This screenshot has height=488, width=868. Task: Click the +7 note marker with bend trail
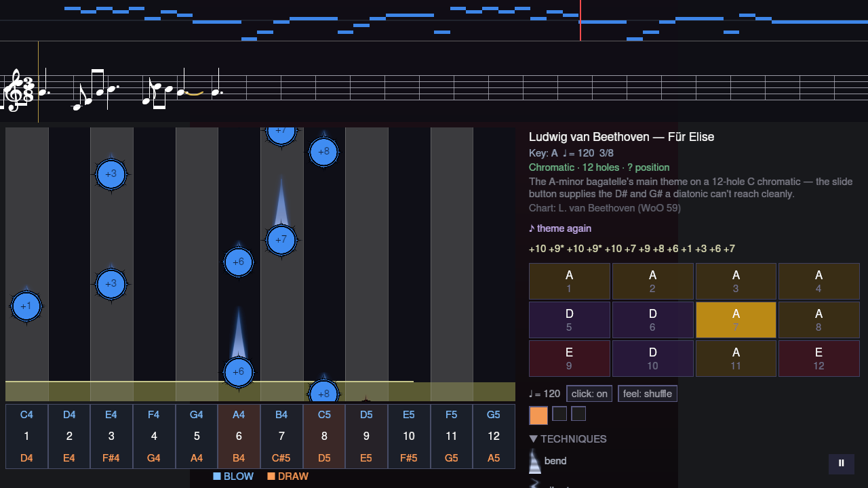pyautogui.click(x=281, y=240)
